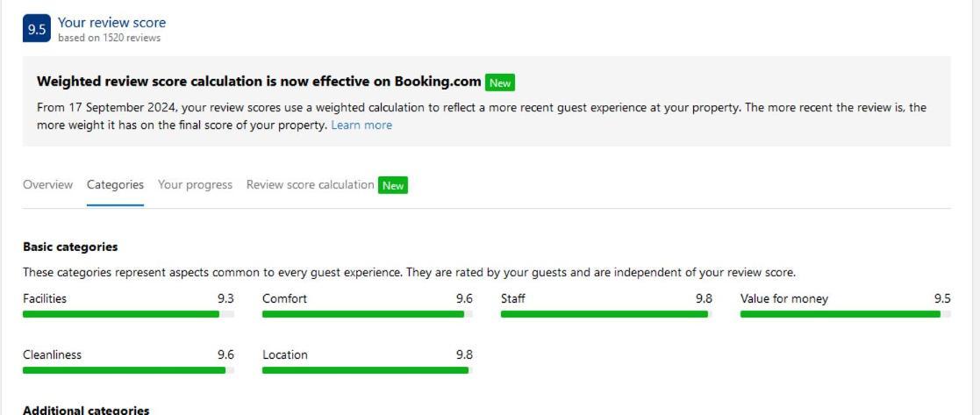Open the Your progress tab

(195, 185)
